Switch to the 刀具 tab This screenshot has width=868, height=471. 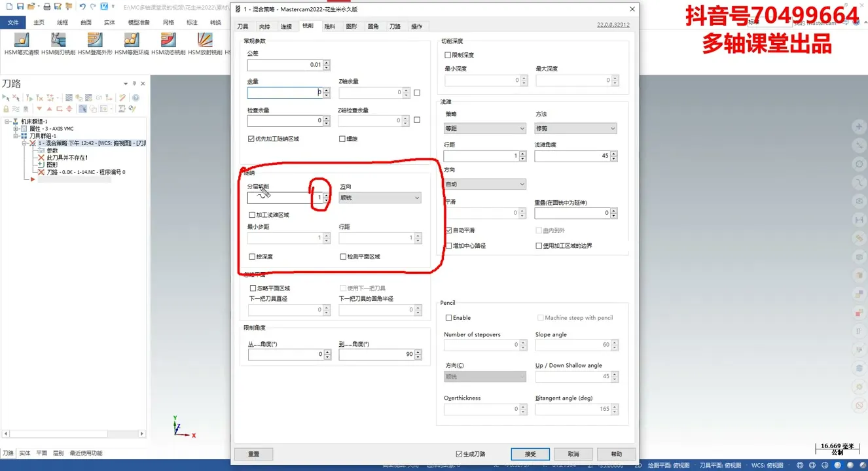pyautogui.click(x=243, y=27)
